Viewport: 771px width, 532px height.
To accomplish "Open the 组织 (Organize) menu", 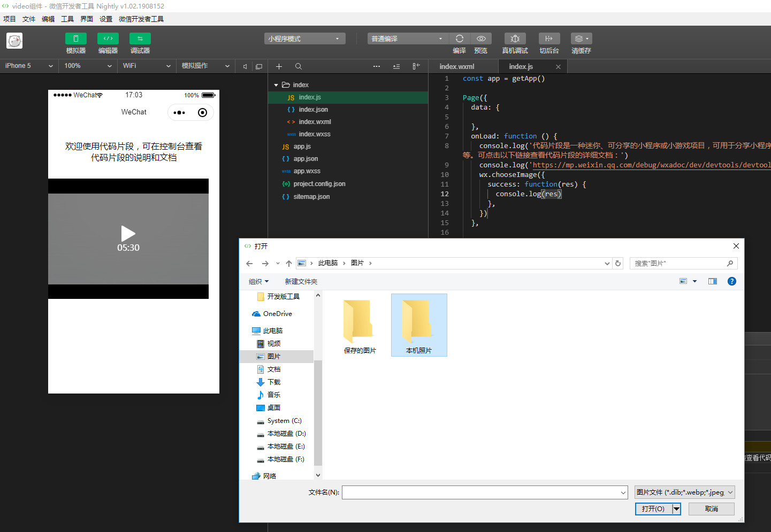I will tap(258, 282).
